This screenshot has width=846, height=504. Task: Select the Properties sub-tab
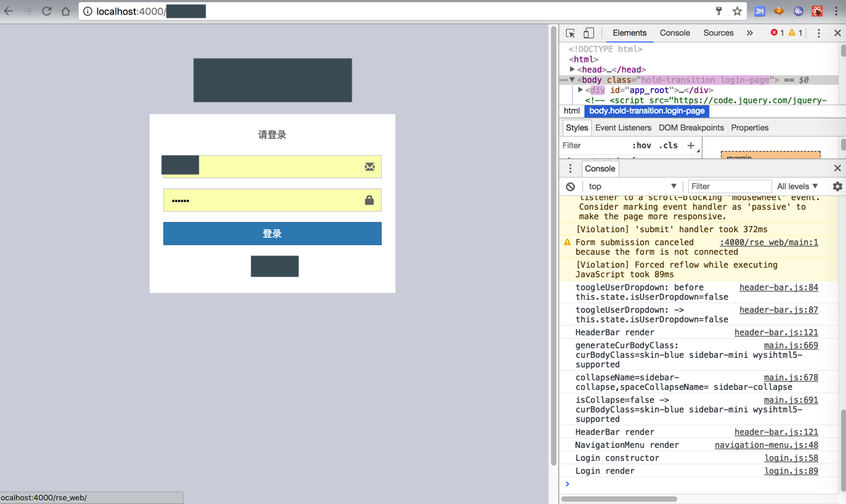click(x=749, y=128)
